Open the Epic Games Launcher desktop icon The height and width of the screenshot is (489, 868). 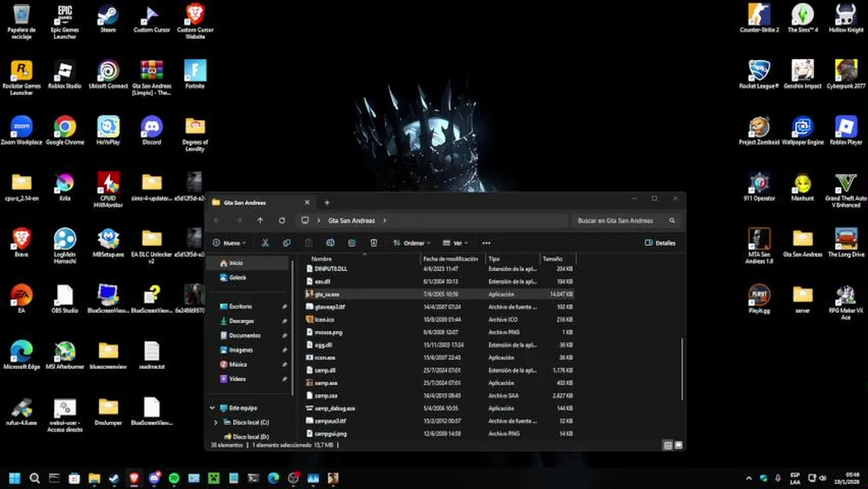tap(65, 21)
